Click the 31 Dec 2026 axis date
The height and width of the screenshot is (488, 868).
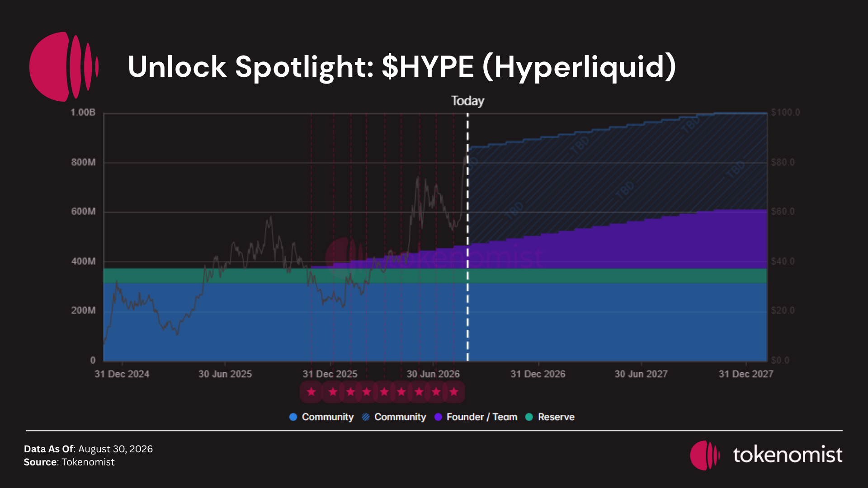pos(538,374)
